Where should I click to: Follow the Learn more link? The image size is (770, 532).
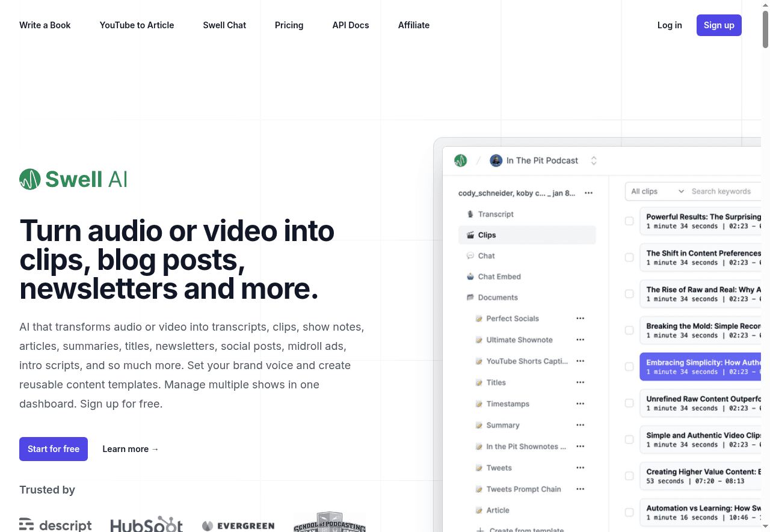click(x=131, y=449)
